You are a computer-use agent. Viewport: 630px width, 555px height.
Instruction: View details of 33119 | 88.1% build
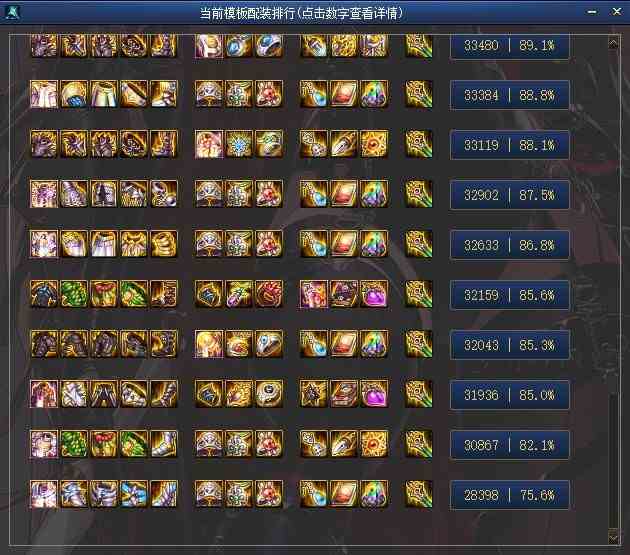[509, 145]
